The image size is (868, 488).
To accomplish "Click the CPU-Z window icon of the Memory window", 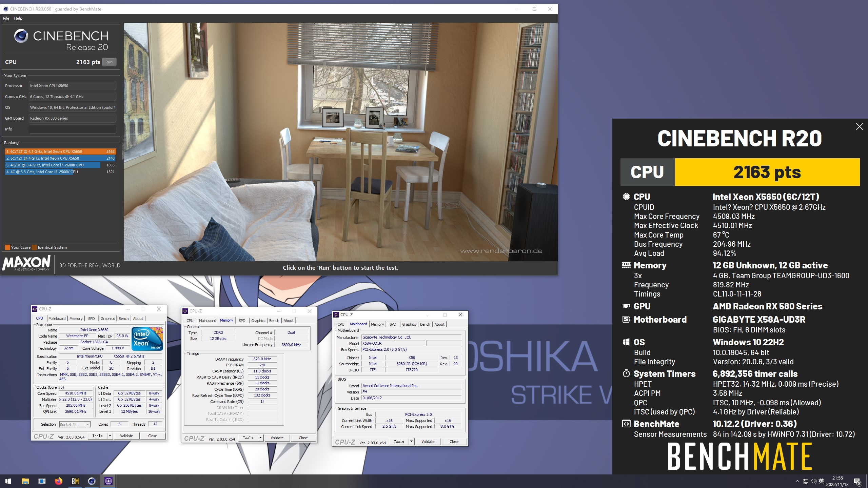I will [185, 311].
